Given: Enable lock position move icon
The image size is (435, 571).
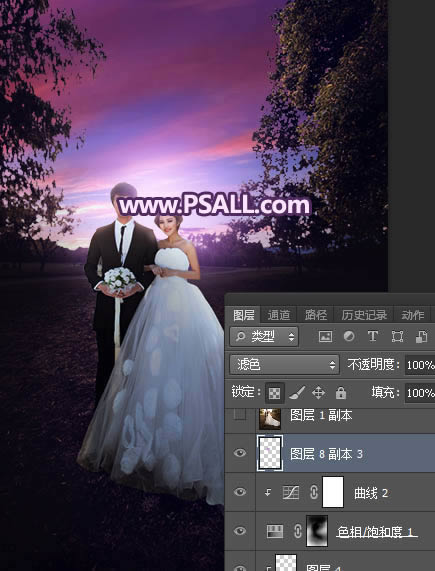Looking at the screenshot, I should 319,393.
